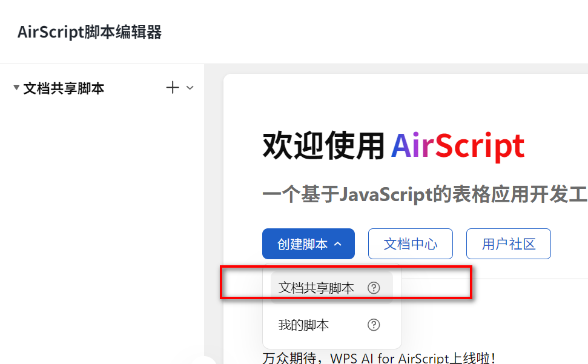Open the dropdown chevron next to the plus icon
588x364 pixels.
[x=190, y=88]
